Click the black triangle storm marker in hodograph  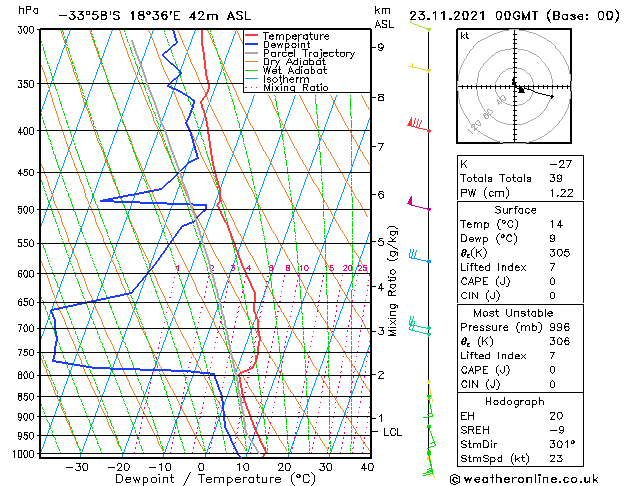pyautogui.click(x=521, y=90)
